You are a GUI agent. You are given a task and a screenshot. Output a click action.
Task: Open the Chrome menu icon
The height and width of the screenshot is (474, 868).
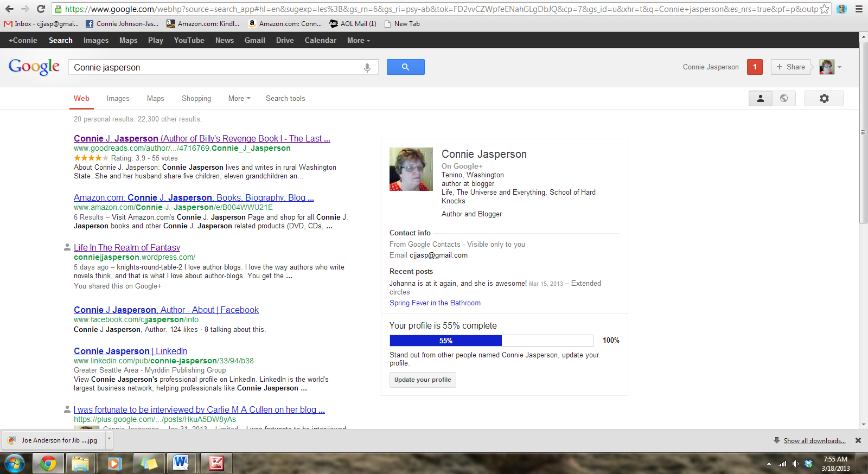point(859,9)
